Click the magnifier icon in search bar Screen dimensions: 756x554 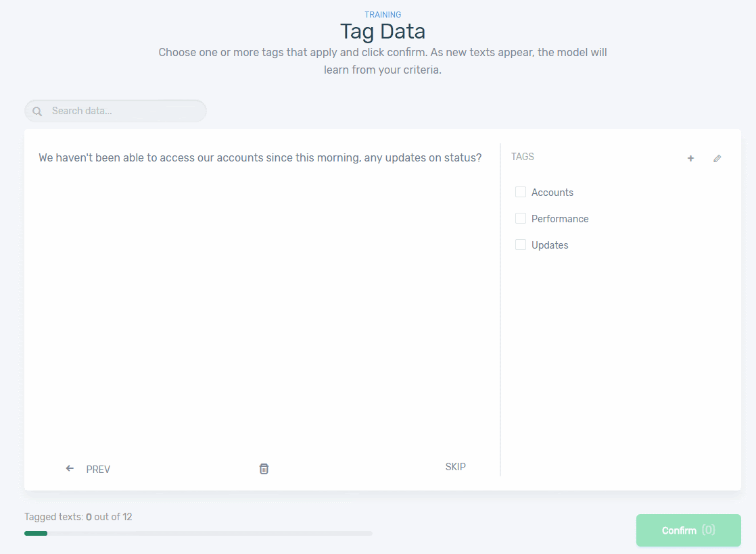37,111
